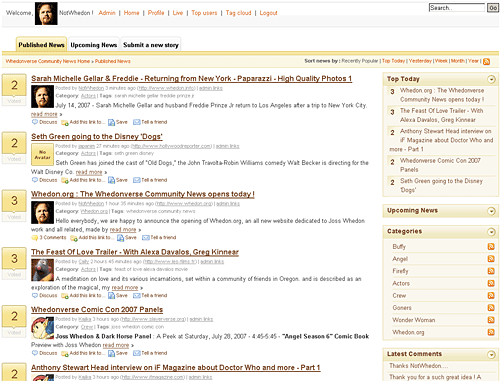Screen dimensions: 500x381
Task: Open 3 Comments on Whedon.org story
Action: click(x=49, y=237)
